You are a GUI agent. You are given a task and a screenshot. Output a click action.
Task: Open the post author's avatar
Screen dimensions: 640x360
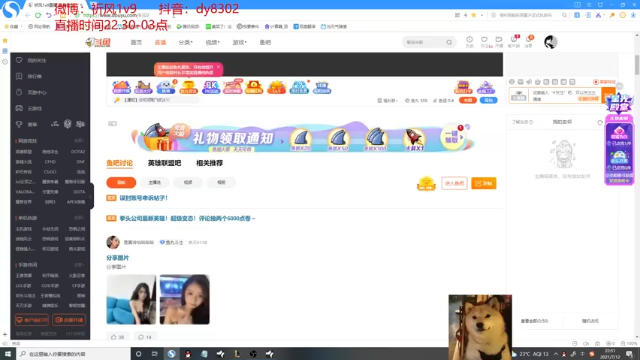113,242
